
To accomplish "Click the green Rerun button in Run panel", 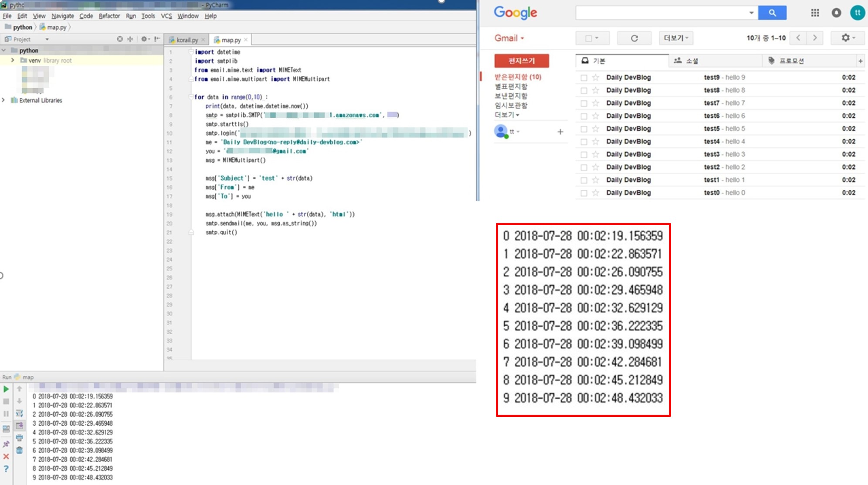I will point(6,389).
